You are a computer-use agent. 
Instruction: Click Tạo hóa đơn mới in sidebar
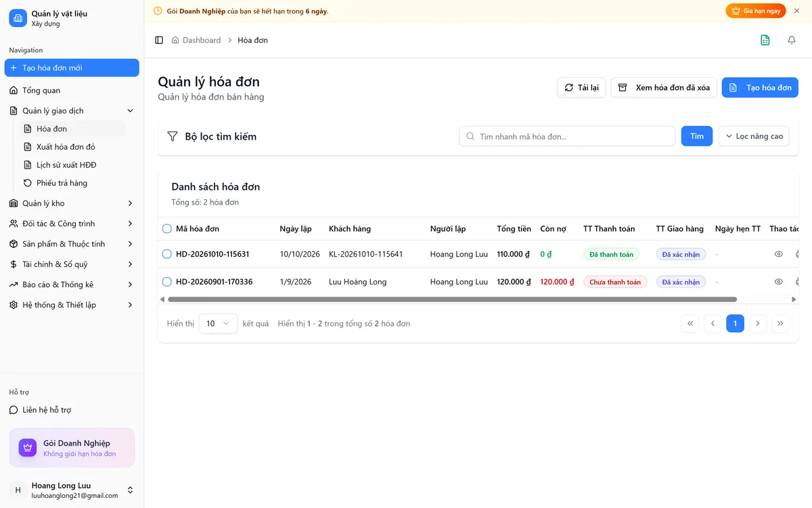point(72,68)
